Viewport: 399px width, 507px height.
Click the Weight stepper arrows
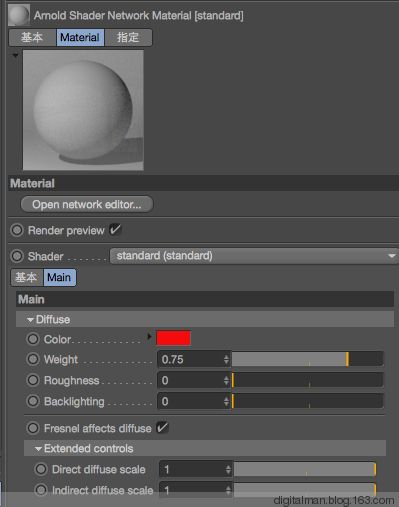pos(226,359)
